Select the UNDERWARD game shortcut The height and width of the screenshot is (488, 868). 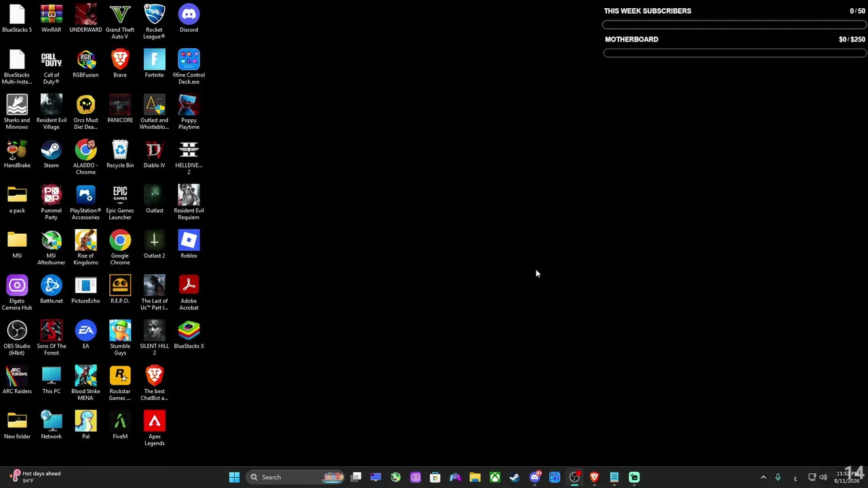[85, 18]
